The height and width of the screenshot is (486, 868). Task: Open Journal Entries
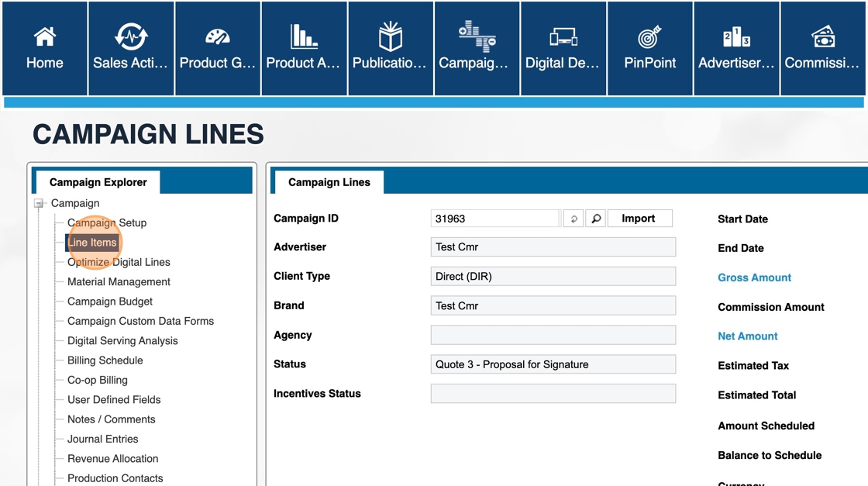[103, 439]
